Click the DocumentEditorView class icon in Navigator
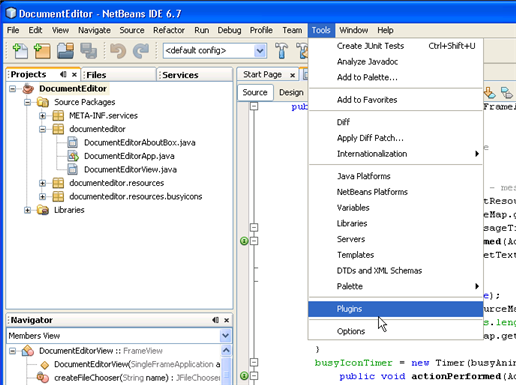516x385 pixels. click(x=28, y=351)
